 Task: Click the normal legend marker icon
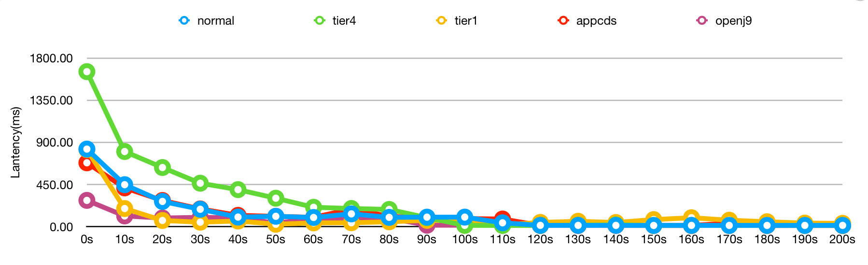pyautogui.click(x=184, y=20)
